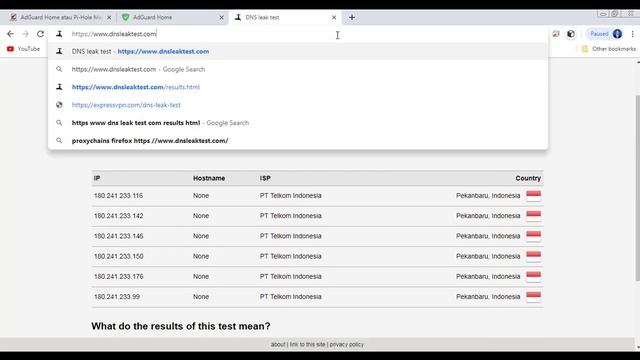
Task: Go back using the browser back arrow
Action: pos(10,34)
